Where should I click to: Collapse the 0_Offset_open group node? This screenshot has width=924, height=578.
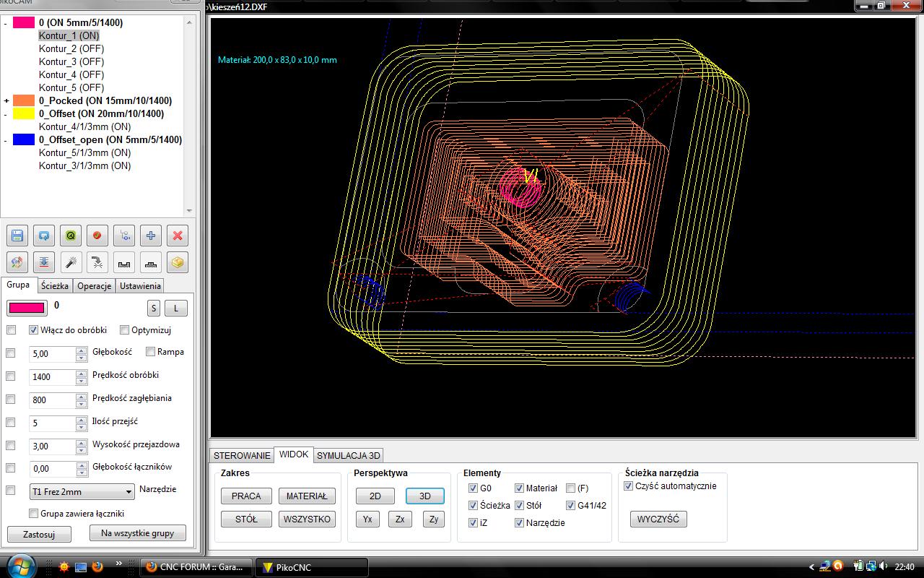6,140
